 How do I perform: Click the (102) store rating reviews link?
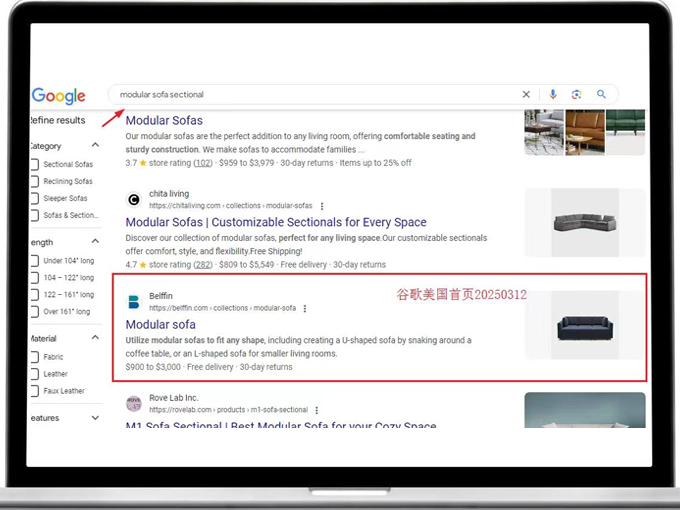tap(203, 163)
